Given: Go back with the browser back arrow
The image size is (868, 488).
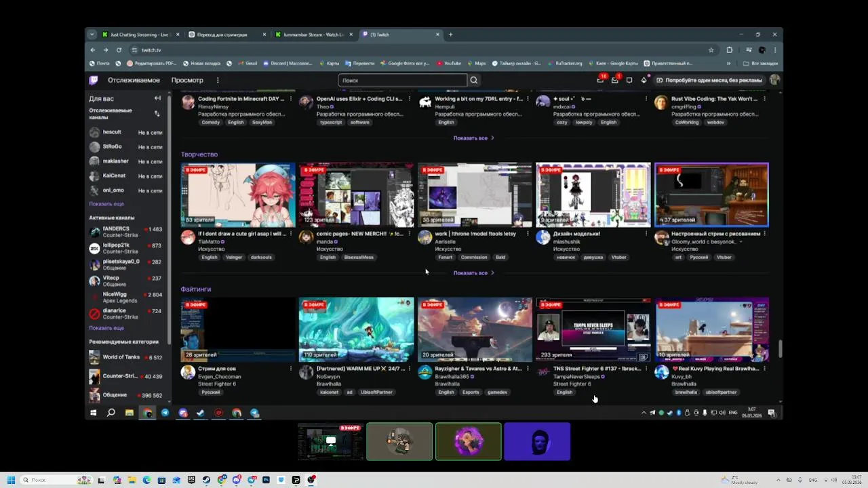Looking at the screenshot, I should pyautogui.click(x=93, y=50).
